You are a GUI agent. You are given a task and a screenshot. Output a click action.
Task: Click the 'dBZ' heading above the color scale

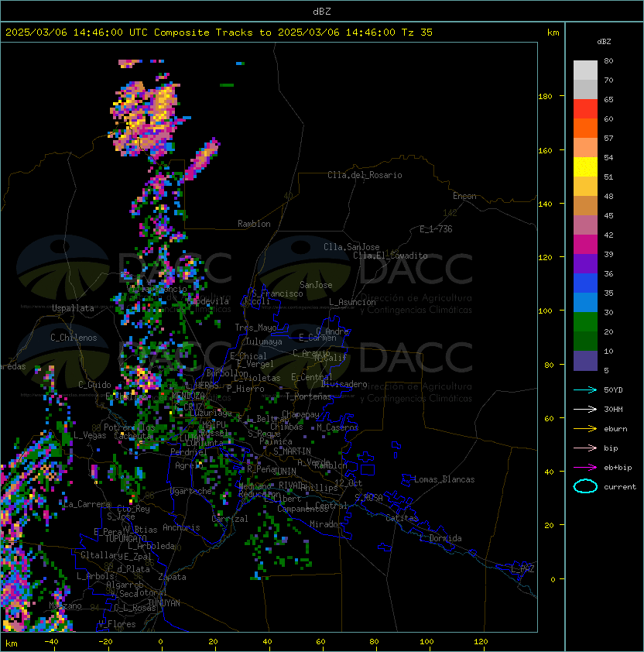(604, 42)
